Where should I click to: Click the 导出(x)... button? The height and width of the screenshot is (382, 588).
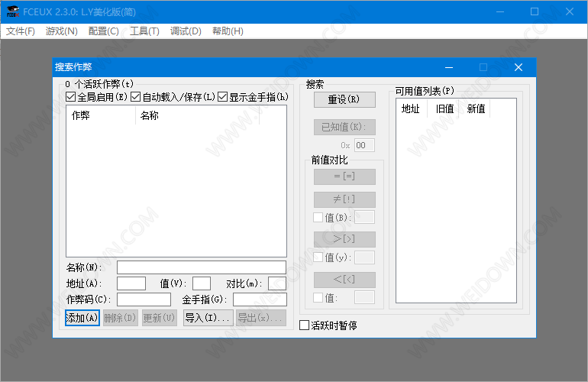(x=261, y=318)
